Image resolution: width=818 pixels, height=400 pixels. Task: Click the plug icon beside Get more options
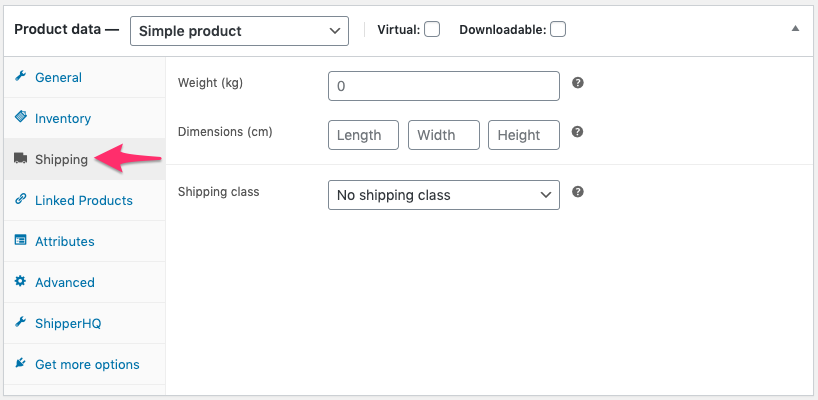tap(20, 364)
